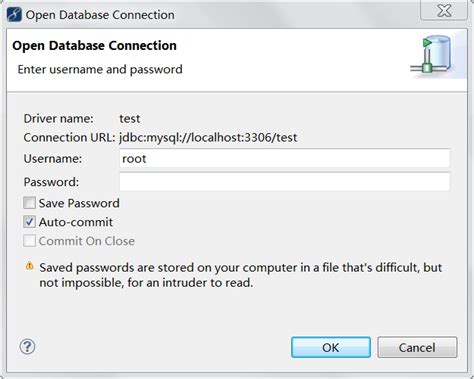Dismiss the dialog with Cancel

(417, 347)
